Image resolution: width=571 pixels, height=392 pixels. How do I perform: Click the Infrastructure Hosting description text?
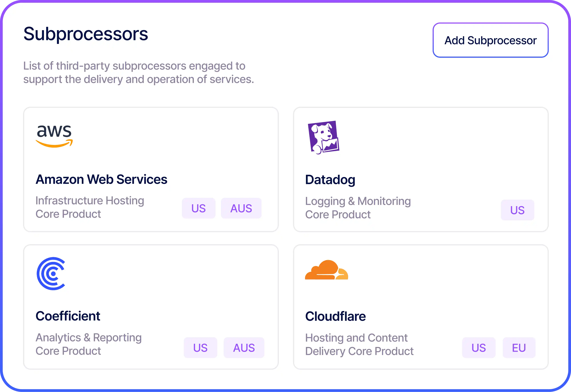(x=90, y=200)
